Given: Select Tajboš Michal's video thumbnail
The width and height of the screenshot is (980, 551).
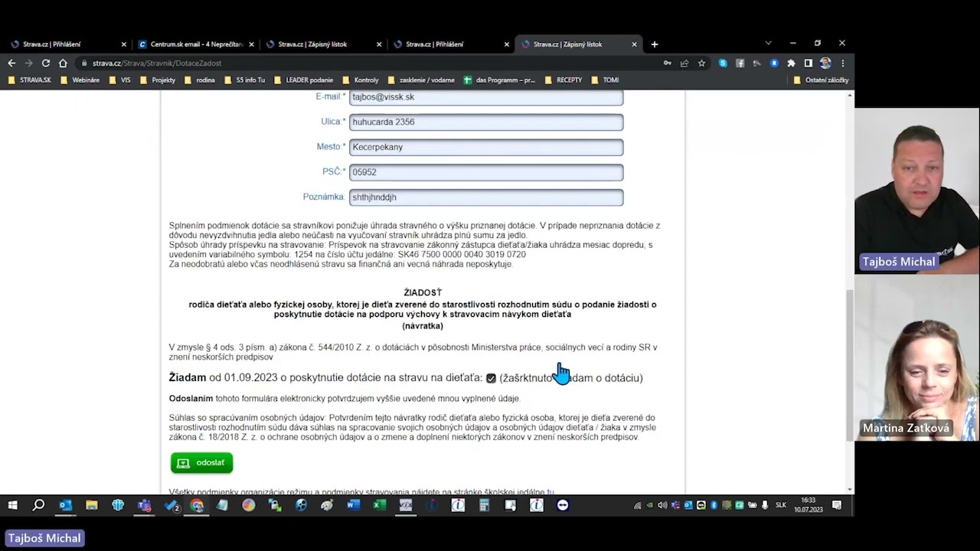Looking at the screenshot, I should (x=917, y=191).
